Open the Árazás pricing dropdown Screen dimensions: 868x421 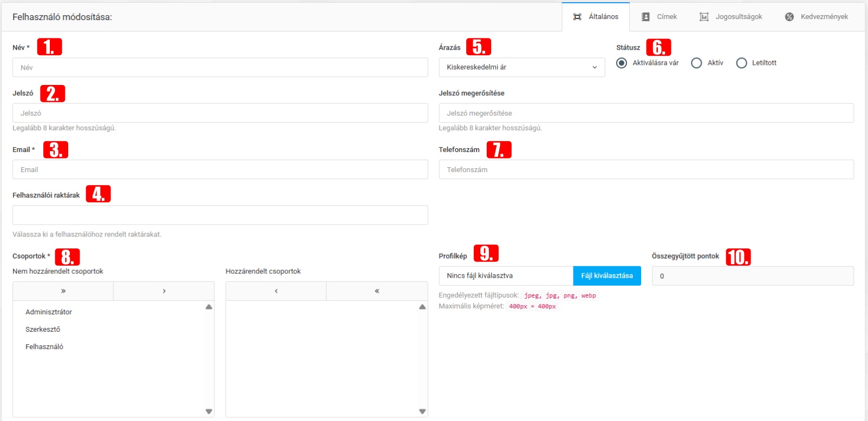521,67
